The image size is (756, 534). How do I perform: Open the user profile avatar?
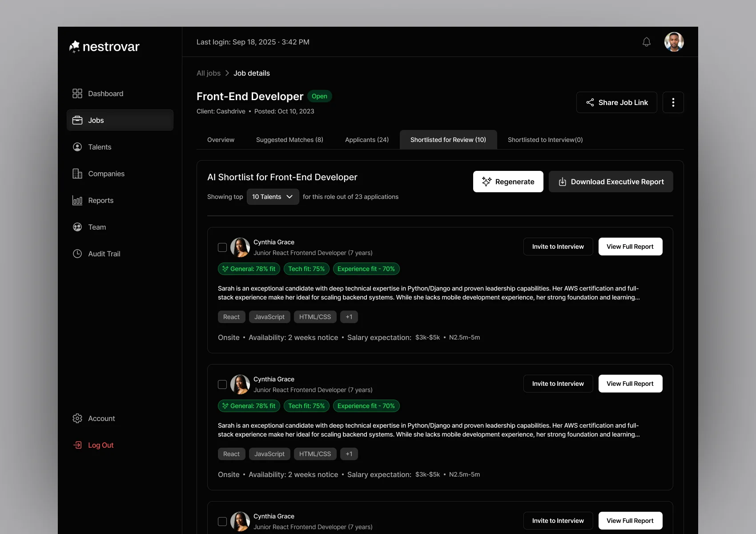tap(674, 42)
